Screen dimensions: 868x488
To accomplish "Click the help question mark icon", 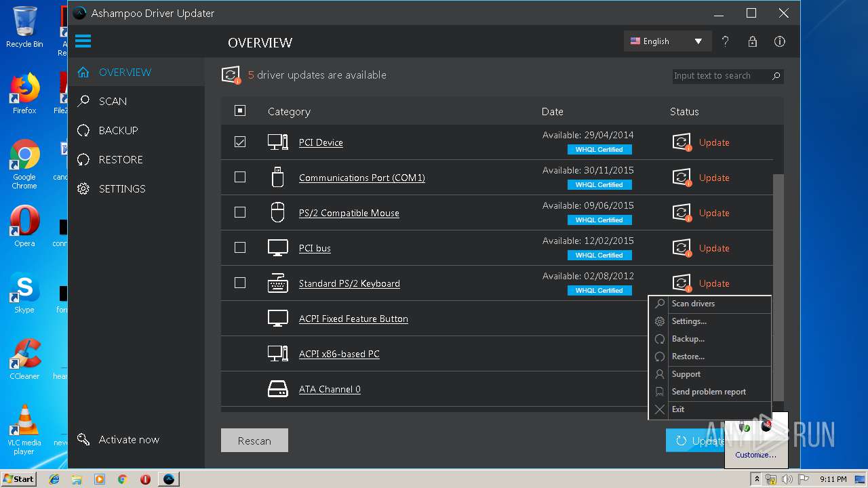I will [725, 41].
